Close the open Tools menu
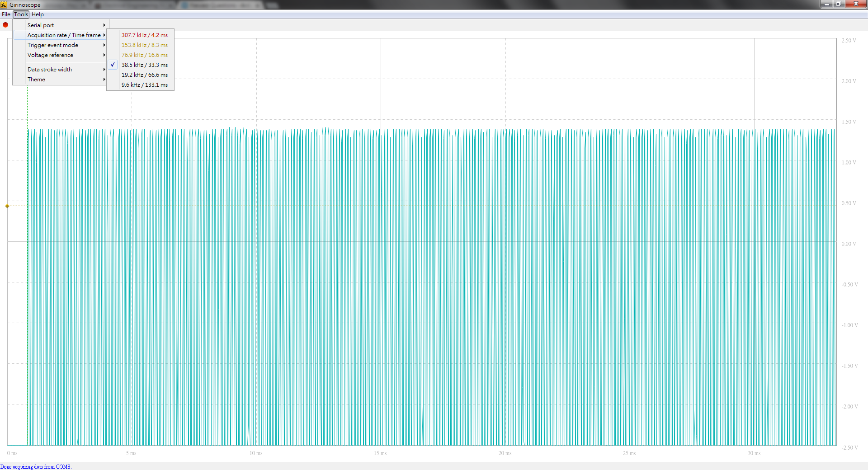 21,14
